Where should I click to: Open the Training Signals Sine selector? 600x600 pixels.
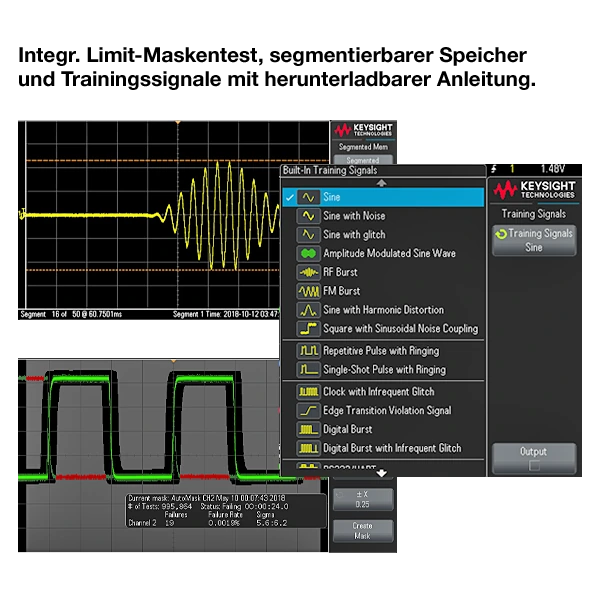pyautogui.click(x=534, y=240)
